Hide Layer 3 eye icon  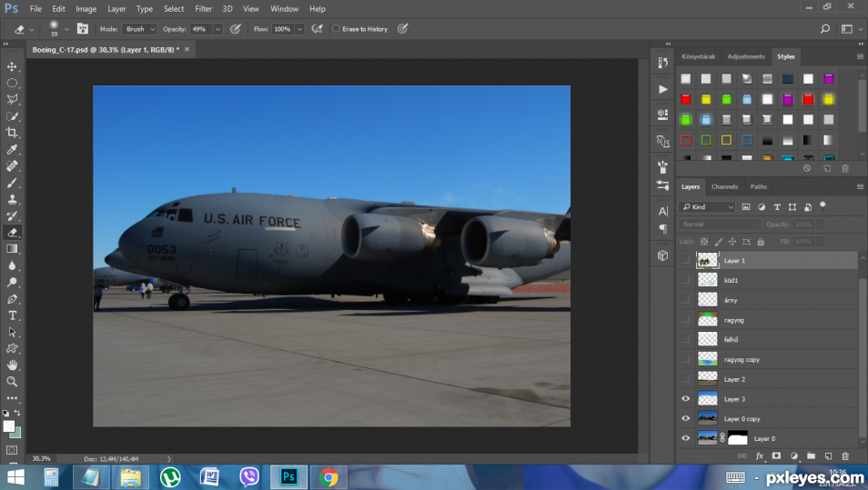tap(685, 399)
